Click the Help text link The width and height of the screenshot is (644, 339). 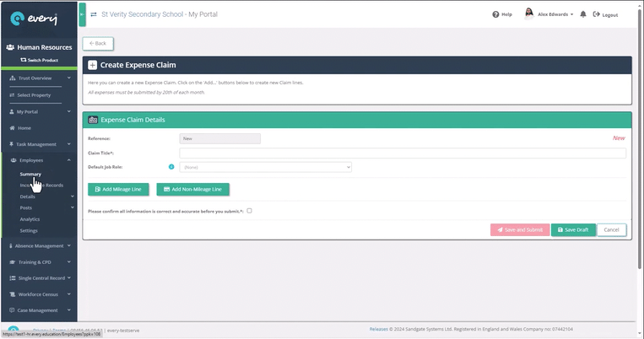pyautogui.click(x=506, y=14)
